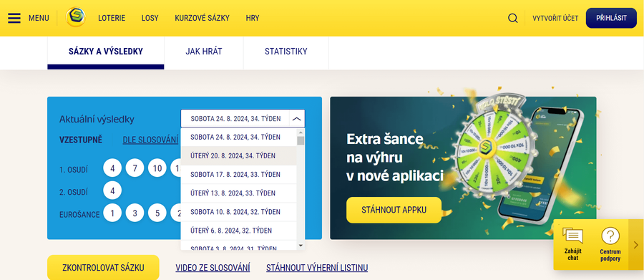Click STÁHNOUT APPKU button
The height and width of the screenshot is (280, 644).
[x=394, y=210]
